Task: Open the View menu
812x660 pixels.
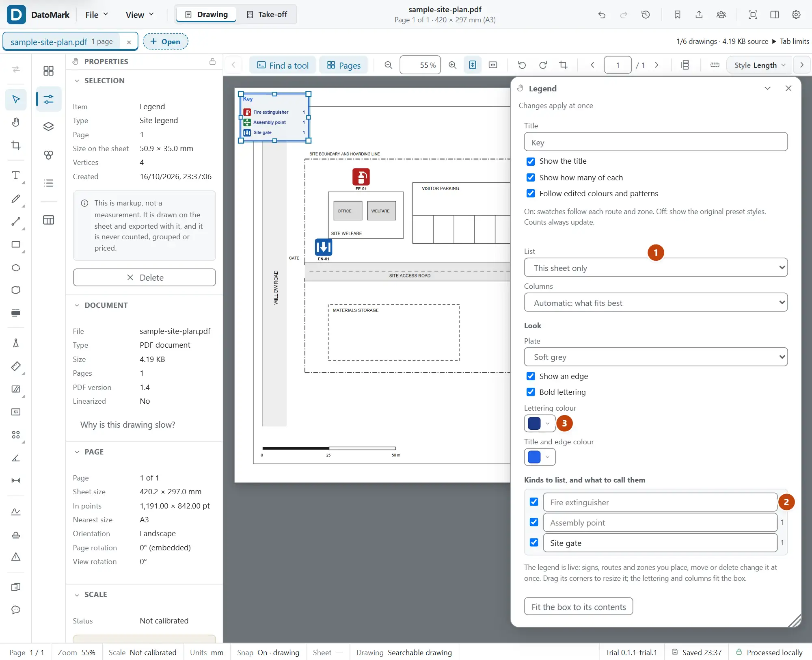Action: click(140, 15)
